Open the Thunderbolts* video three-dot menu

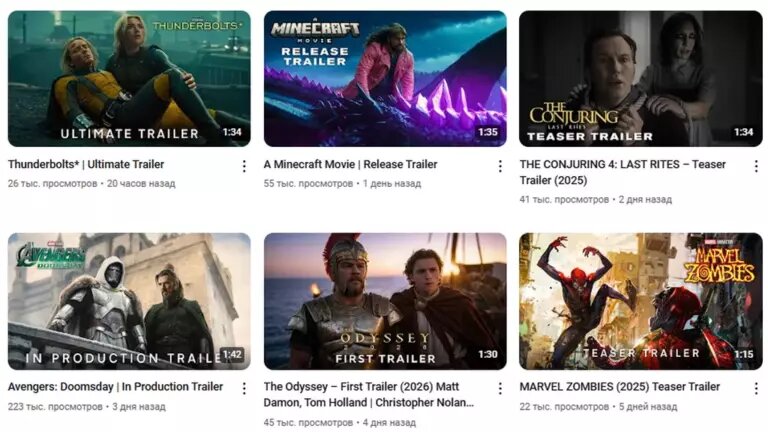[x=244, y=167]
